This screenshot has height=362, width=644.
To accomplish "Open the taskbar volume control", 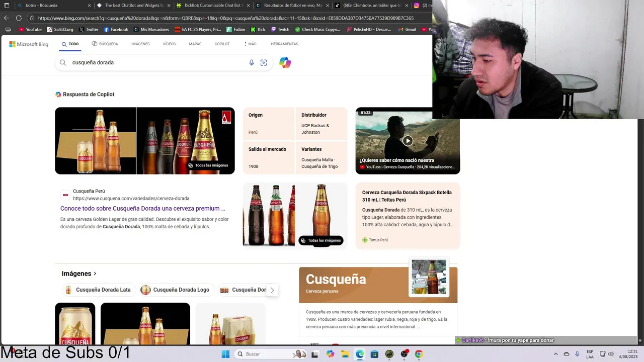I will pyautogui.click(x=612, y=354).
